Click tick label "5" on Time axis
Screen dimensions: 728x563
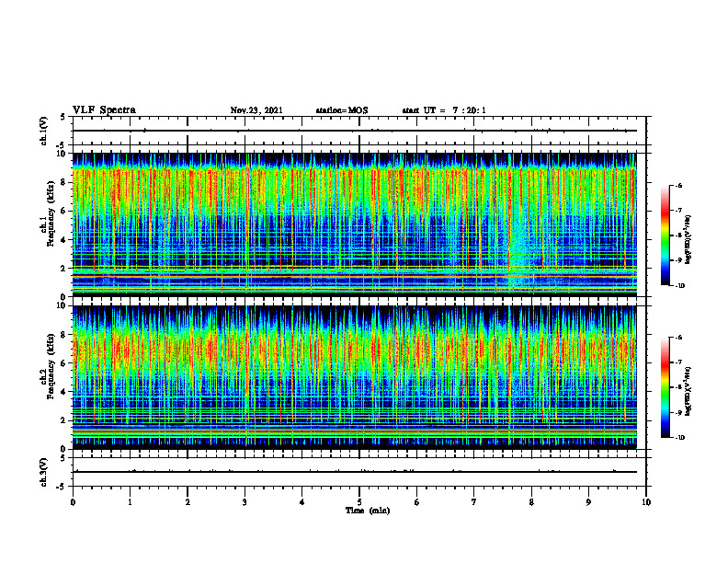[x=359, y=502]
